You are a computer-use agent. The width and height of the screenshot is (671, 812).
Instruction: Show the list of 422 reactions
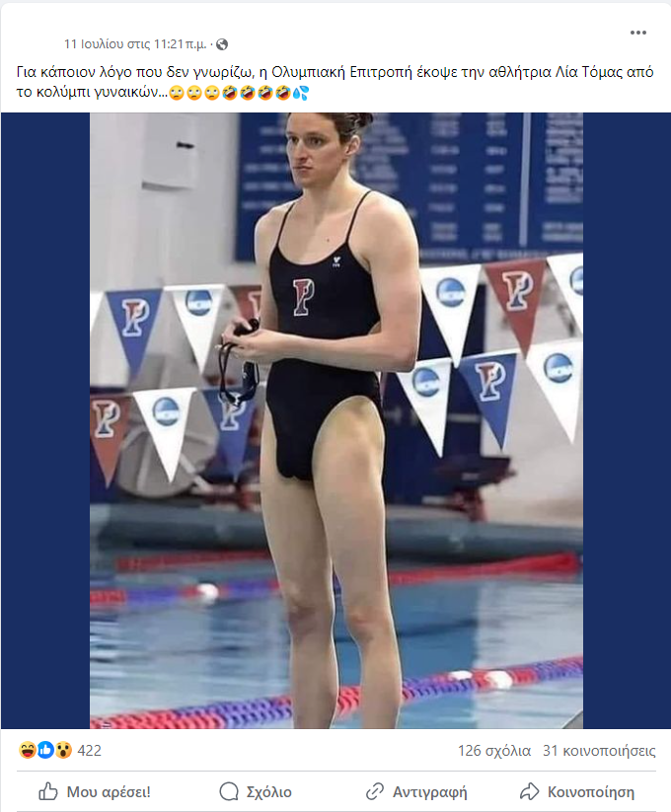pos(89,751)
